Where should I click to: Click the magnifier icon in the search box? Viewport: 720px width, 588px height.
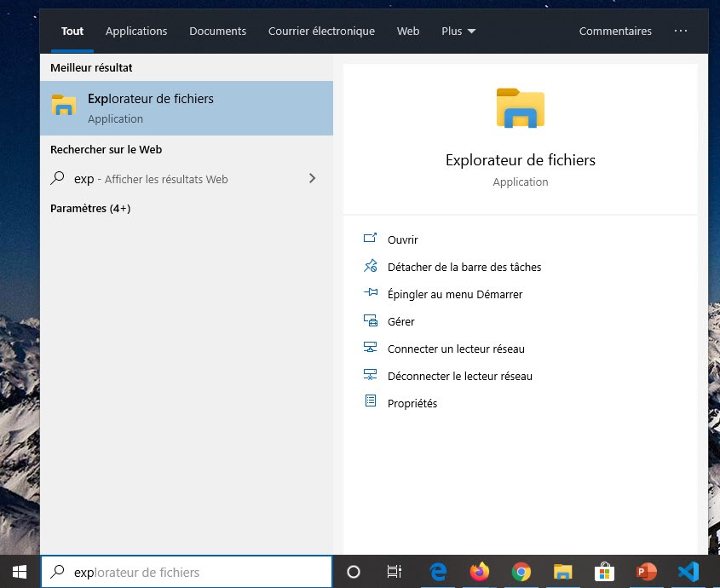(57, 572)
